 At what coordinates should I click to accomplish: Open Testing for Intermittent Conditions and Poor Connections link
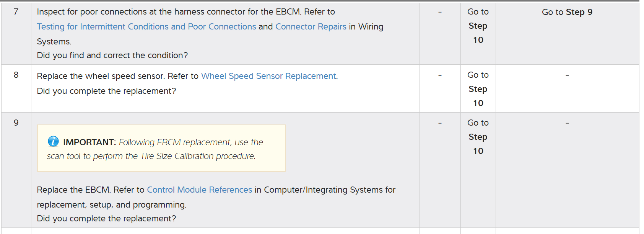[146, 27]
